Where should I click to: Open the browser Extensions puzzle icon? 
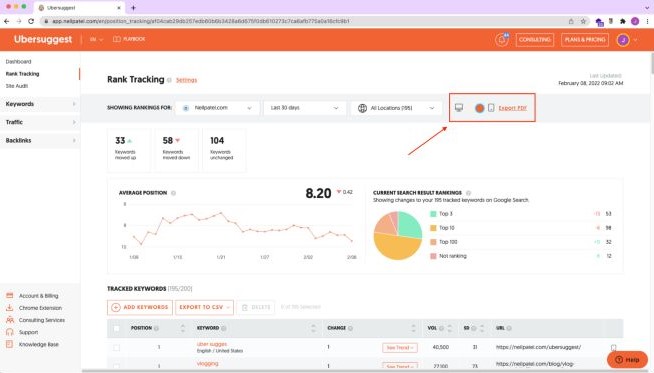coord(622,21)
